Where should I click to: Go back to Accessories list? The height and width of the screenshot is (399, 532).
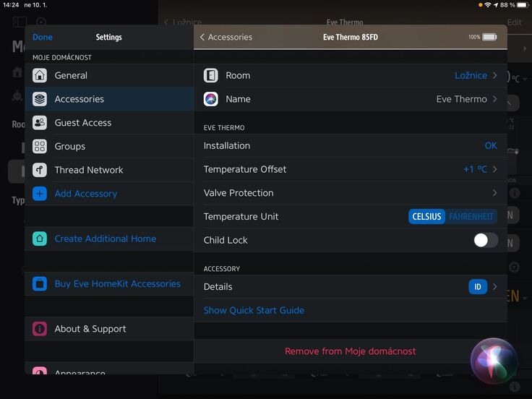[226, 37]
